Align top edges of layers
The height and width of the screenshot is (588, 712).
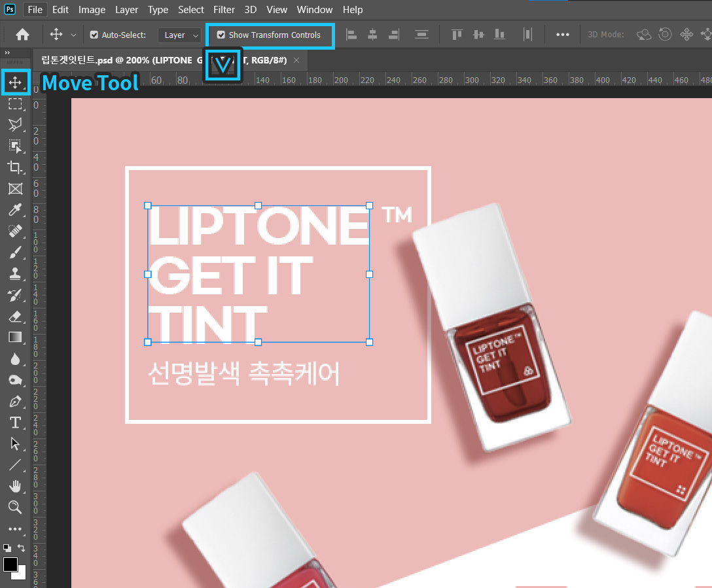point(457,35)
